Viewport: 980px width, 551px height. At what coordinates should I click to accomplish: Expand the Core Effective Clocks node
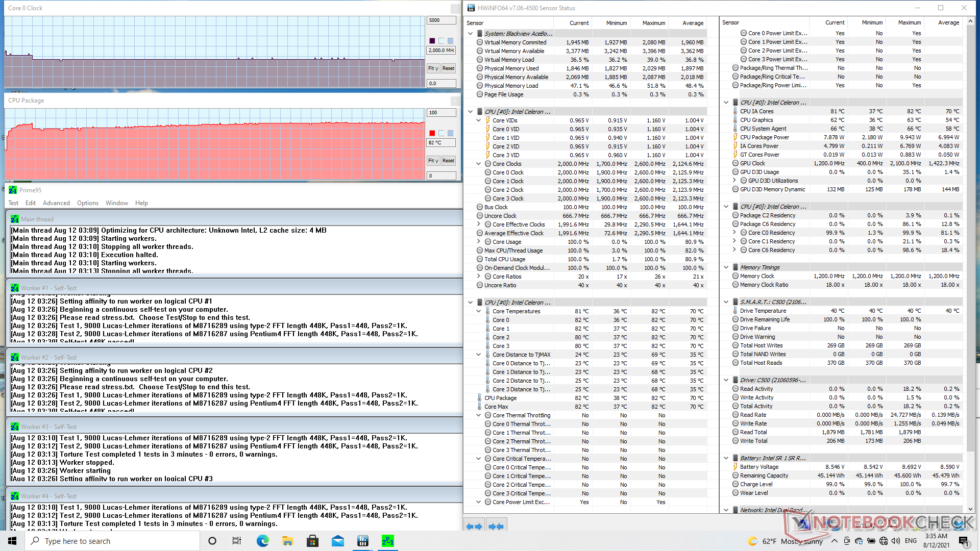click(478, 224)
